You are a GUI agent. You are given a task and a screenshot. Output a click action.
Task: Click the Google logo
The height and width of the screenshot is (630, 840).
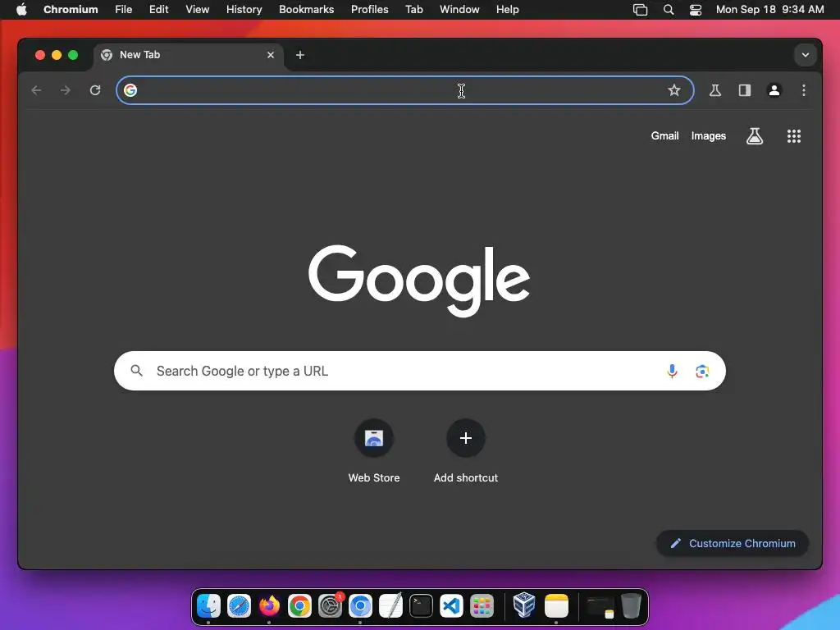[419, 280]
